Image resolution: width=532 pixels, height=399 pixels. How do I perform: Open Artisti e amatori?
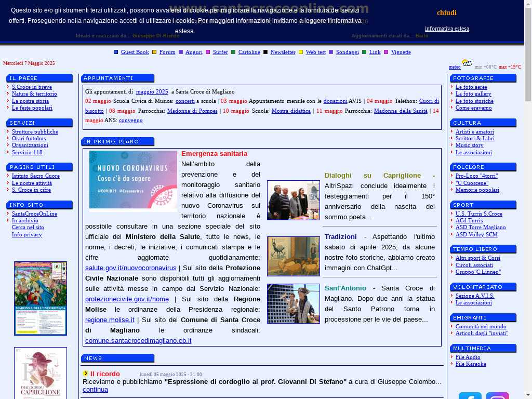coord(475,131)
